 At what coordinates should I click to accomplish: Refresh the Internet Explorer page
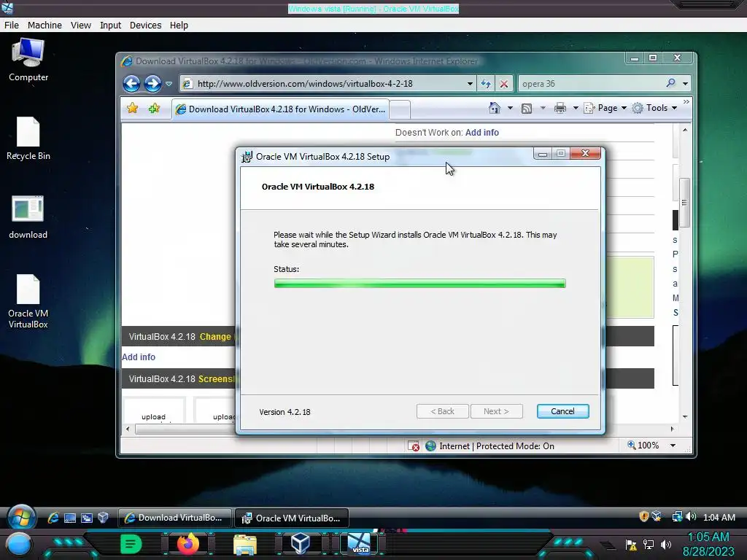tap(485, 84)
